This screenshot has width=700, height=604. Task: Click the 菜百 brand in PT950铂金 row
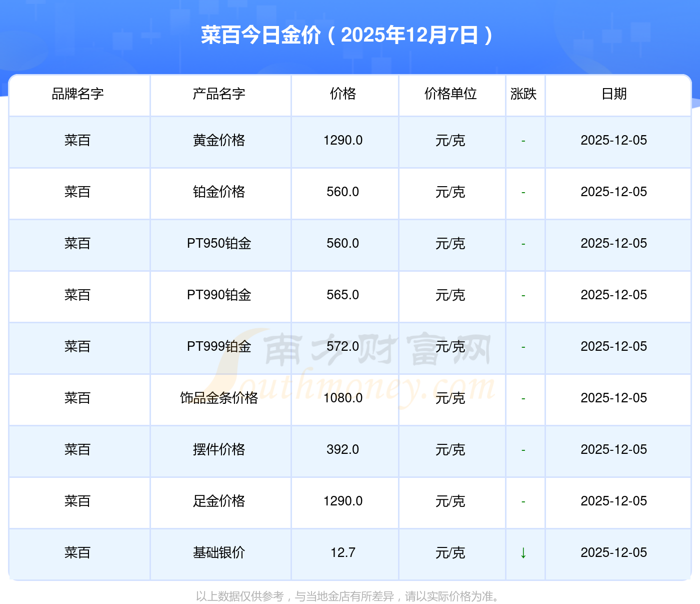[77, 243]
